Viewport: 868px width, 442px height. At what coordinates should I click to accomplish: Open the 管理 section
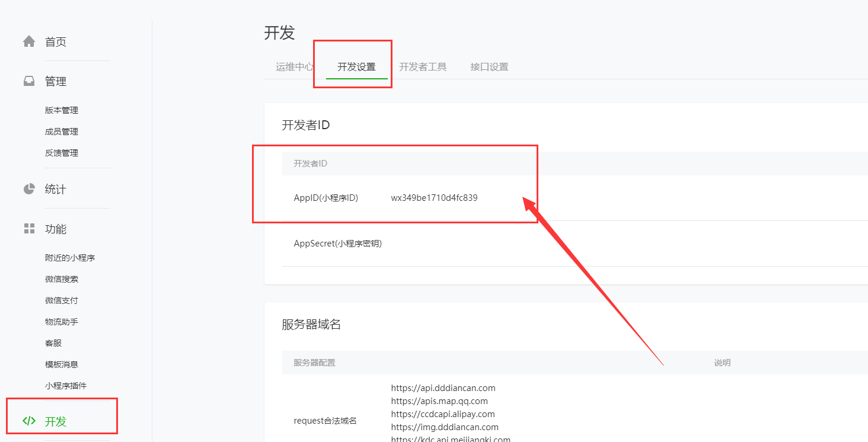coord(56,82)
